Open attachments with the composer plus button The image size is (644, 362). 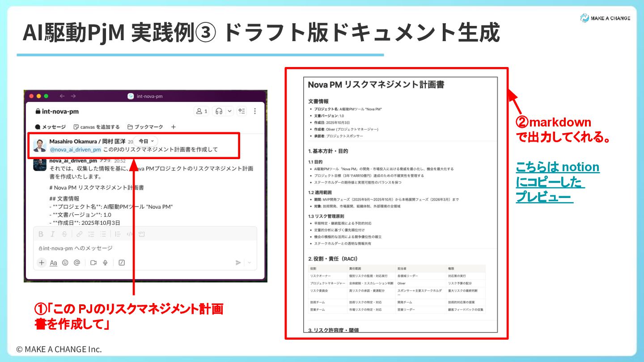(x=42, y=263)
